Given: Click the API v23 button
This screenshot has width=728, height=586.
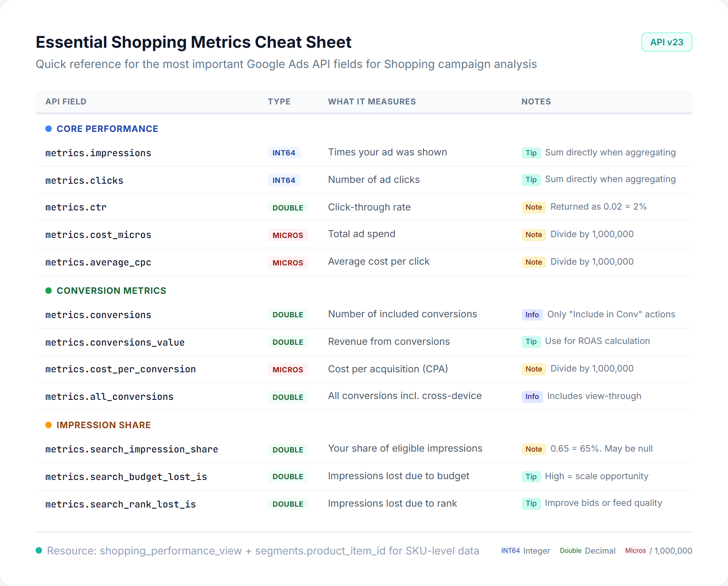Looking at the screenshot, I should point(667,42).
